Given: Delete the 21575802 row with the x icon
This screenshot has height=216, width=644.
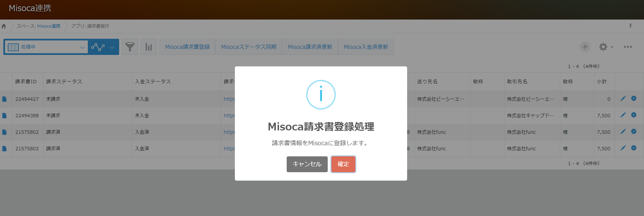Looking at the screenshot, I should tap(634, 131).
